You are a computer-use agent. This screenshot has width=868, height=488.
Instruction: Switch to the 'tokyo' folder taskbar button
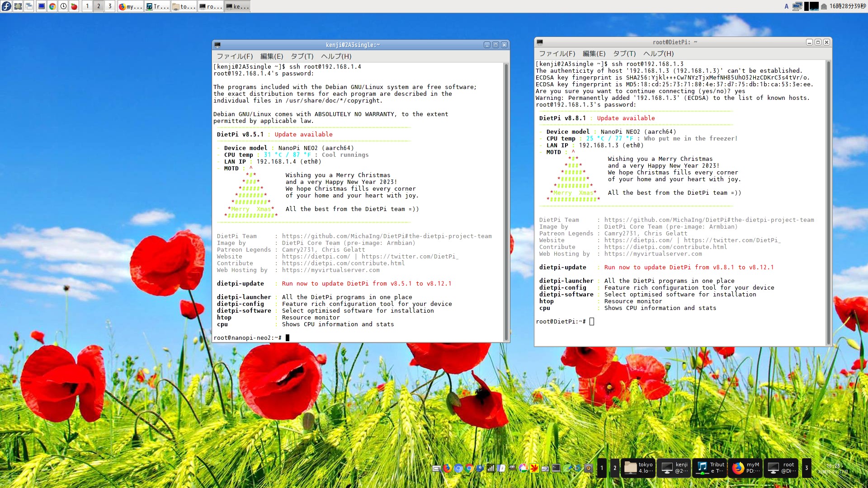click(638, 468)
